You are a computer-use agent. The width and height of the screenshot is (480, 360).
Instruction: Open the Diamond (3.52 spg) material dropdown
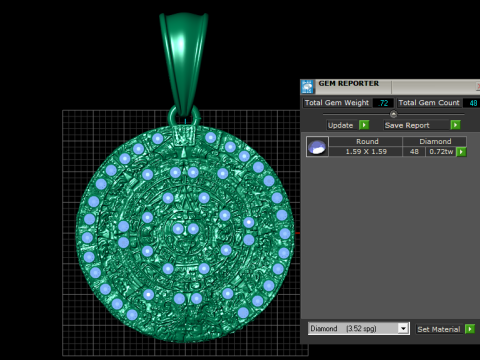pos(359,329)
